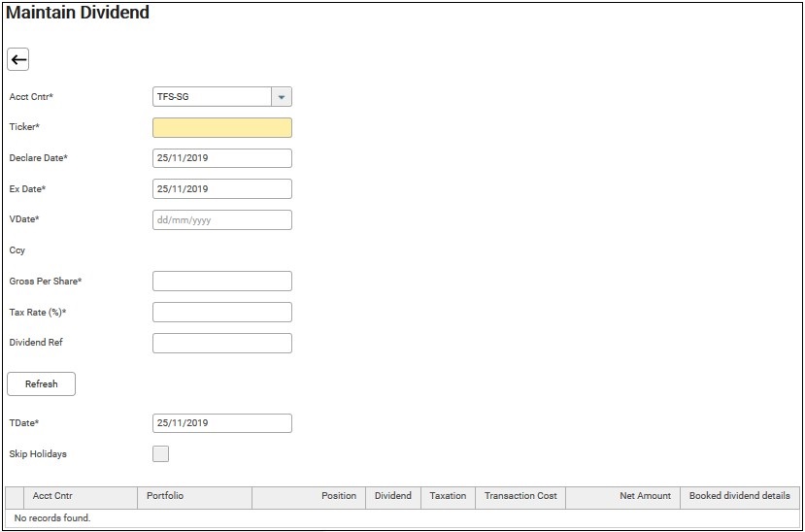Screen dimensions: 805x532
Task: Click the TDate input field
Action: 222,423
